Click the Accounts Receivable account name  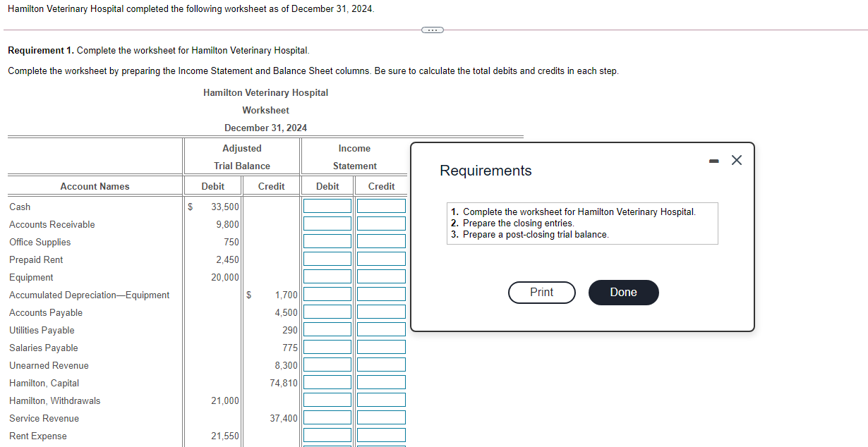tap(52, 224)
